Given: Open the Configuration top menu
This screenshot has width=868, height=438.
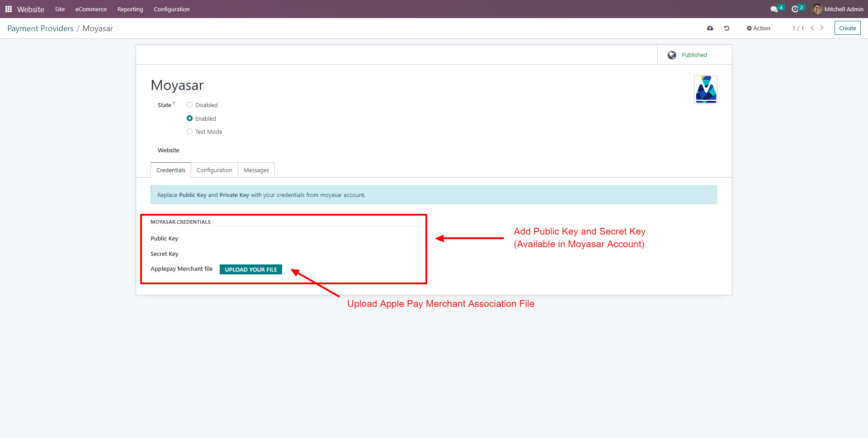Looking at the screenshot, I should [x=172, y=9].
